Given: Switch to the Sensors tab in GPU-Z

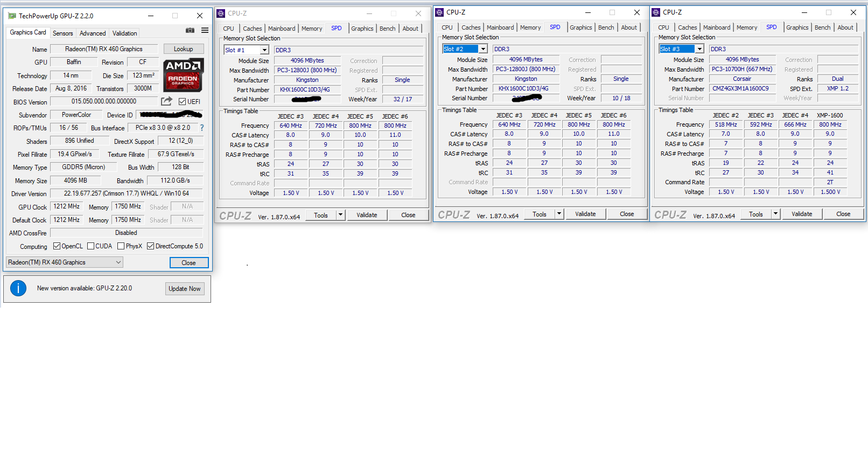Looking at the screenshot, I should pyautogui.click(x=62, y=33).
